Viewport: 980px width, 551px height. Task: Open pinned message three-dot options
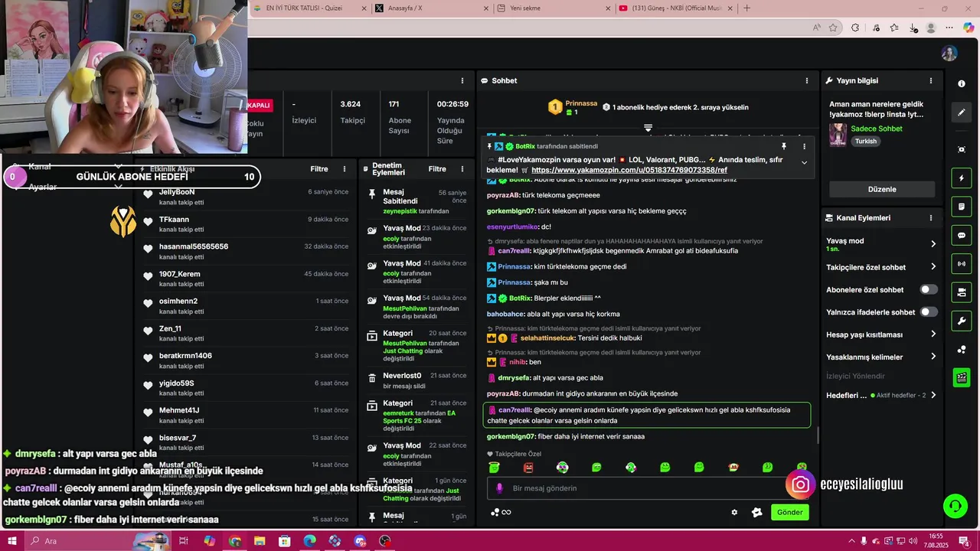[804, 146]
